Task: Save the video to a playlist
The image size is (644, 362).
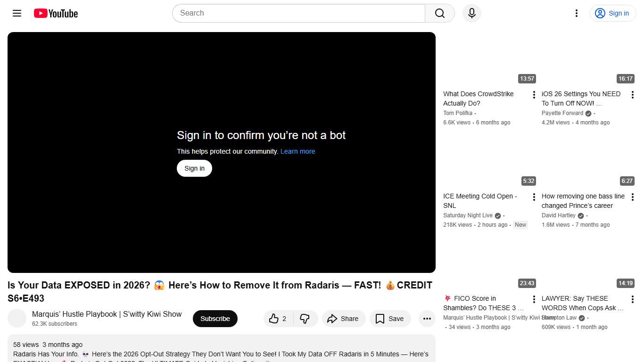Action: pos(390,319)
